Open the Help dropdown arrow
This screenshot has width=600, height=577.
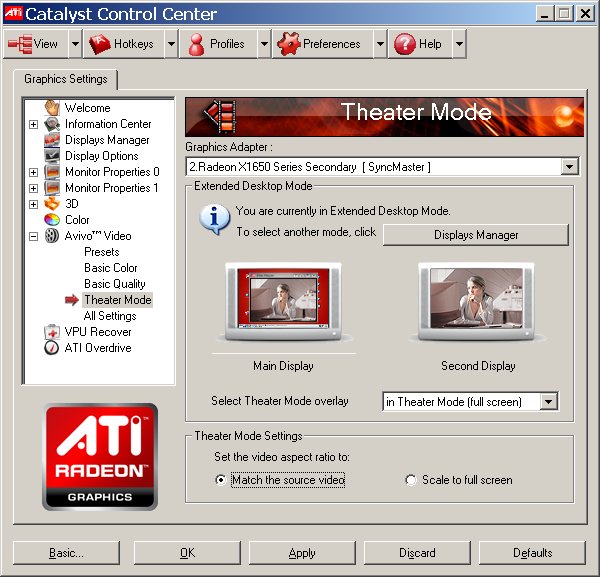459,44
